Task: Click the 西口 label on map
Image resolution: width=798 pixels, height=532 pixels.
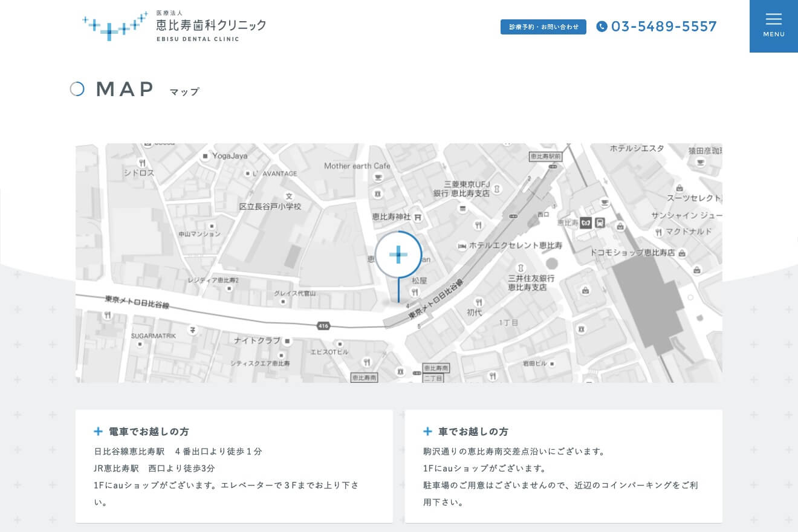Action: tap(543, 214)
